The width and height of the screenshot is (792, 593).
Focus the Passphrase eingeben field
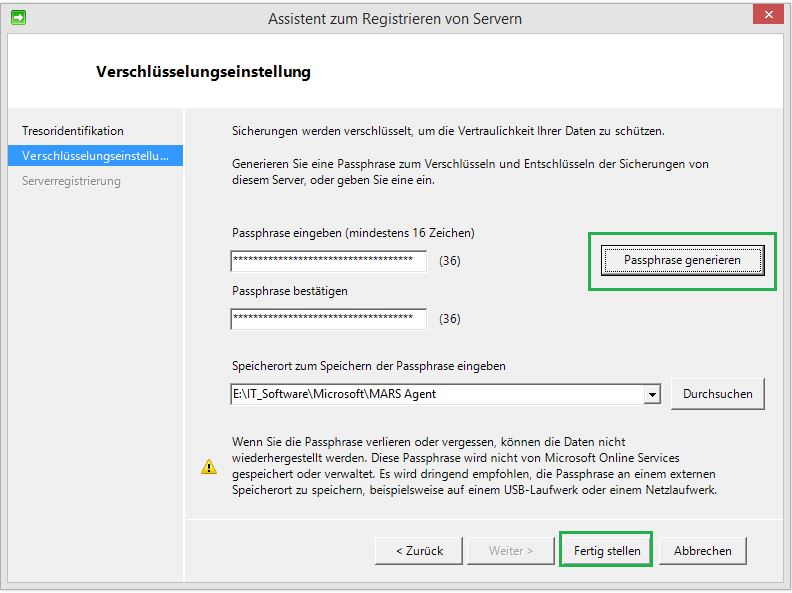pos(328,261)
